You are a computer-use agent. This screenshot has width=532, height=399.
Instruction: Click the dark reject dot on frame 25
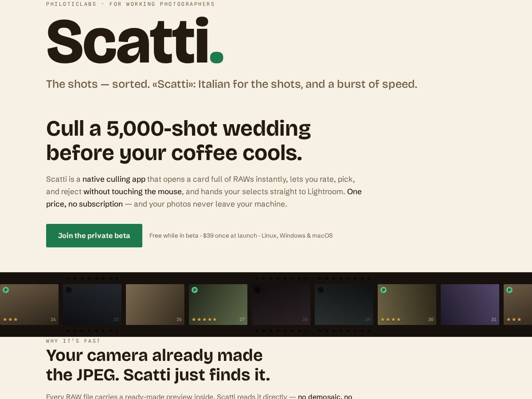[69, 290]
